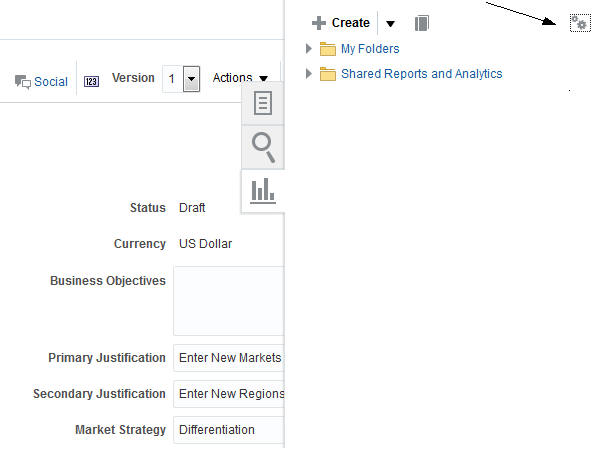Select the My Folders link

click(x=370, y=49)
